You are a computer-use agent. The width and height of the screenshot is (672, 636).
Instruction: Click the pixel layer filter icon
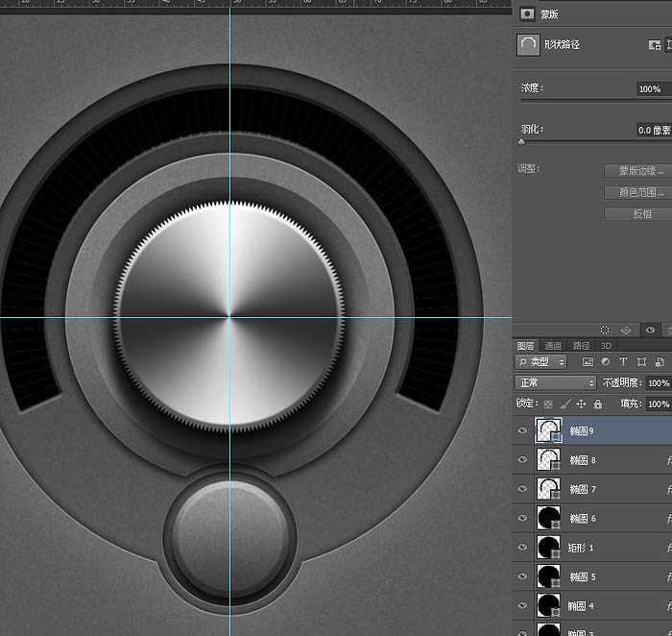[x=588, y=362]
